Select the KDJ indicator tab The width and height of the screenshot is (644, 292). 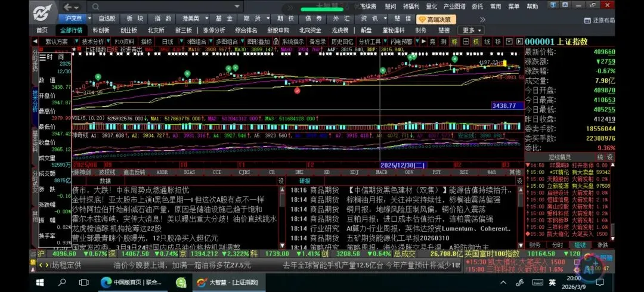coord(354,172)
